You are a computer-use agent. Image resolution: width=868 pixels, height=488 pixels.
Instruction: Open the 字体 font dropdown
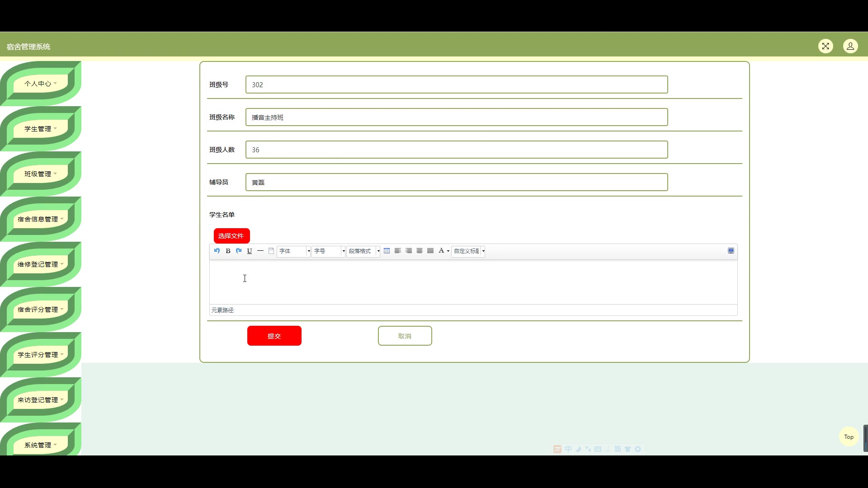tap(294, 251)
